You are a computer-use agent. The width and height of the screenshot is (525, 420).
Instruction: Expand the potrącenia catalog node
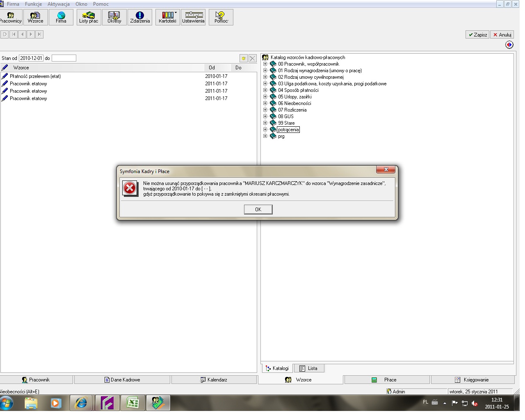(x=265, y=130)
